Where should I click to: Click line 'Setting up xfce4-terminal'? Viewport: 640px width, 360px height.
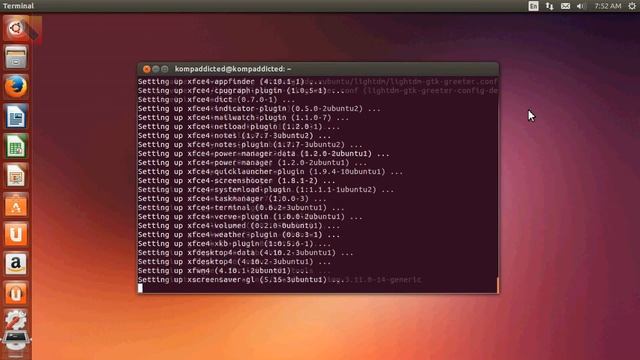coord(241,207)
